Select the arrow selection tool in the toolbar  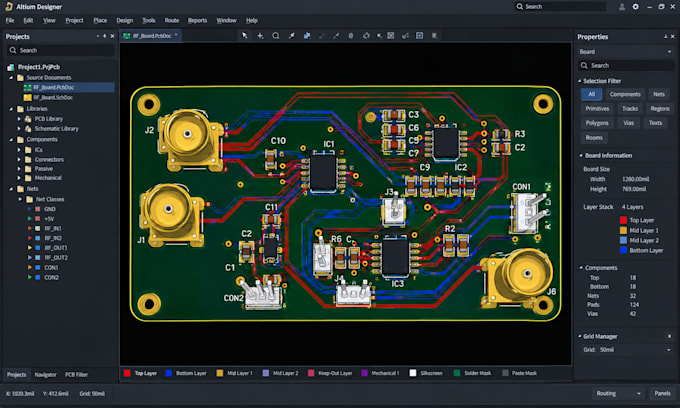(245, 36)
